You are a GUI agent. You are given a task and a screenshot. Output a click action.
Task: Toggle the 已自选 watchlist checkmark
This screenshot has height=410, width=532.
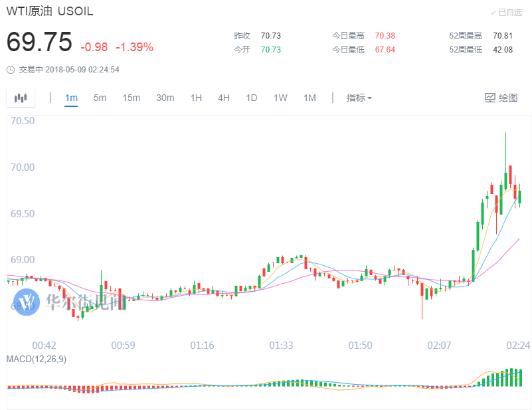(493, 13)
